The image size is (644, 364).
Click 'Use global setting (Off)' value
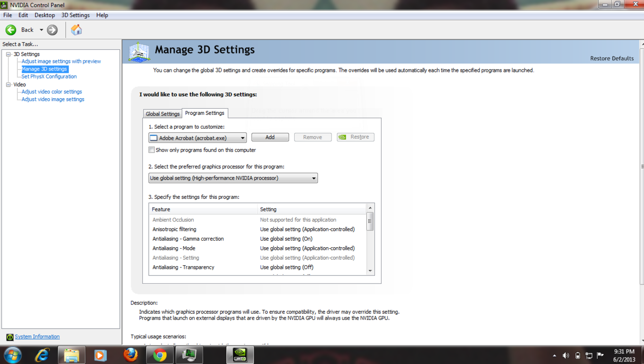(x=287, y=267)
